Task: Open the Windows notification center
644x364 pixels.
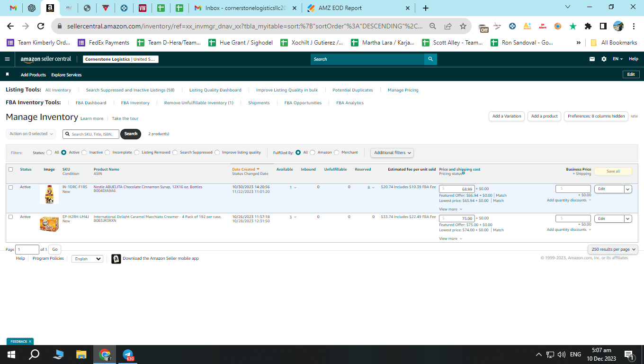Action: click(629, 355)
